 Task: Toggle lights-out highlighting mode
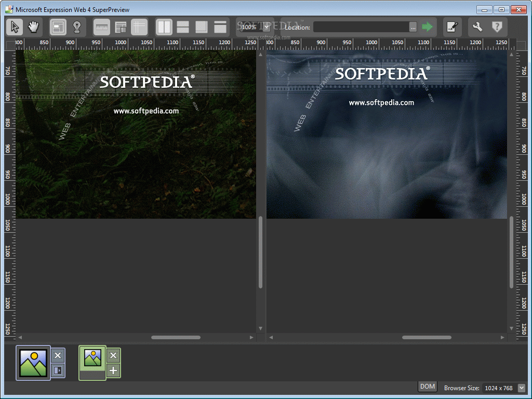pyautogui.click(x=77, y=27)
